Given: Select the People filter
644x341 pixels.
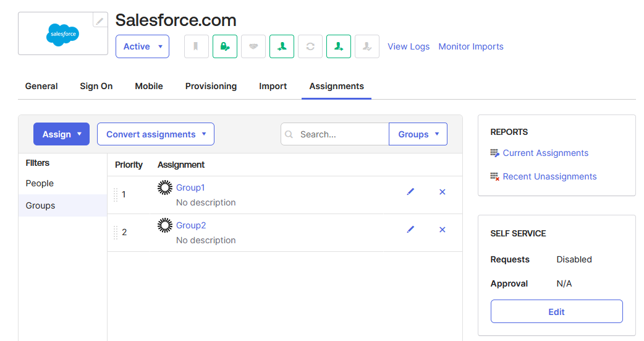Looking at the screenshot, I should point(40,183).
